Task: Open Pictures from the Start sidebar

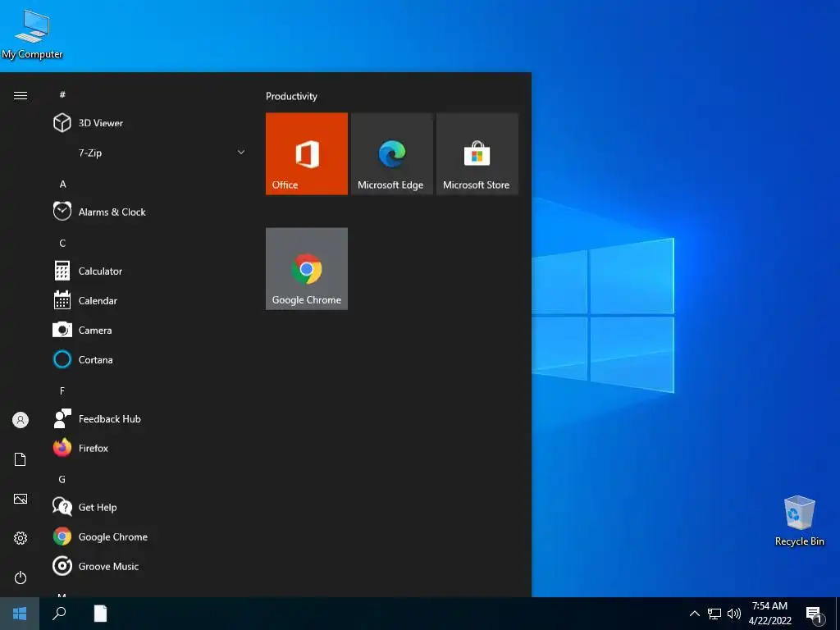Action: [21, 499]
